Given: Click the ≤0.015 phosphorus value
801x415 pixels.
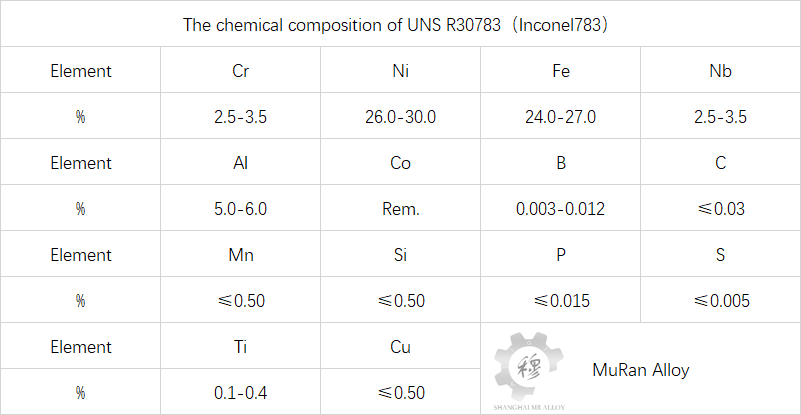Looking at the screenshot, I should click(560, 301).
